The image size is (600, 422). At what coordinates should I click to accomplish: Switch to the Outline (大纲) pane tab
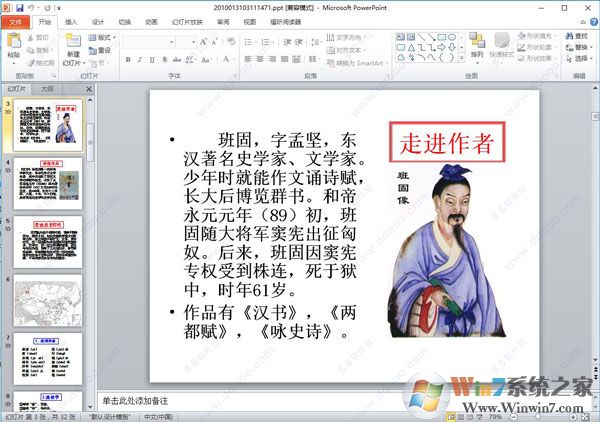click(47, 88)
